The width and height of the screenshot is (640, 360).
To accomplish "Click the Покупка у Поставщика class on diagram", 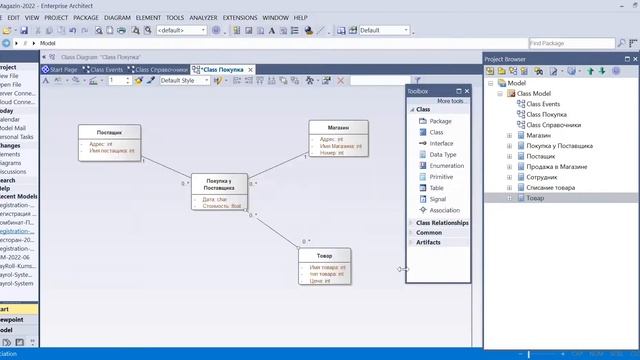I will (219, 191).
